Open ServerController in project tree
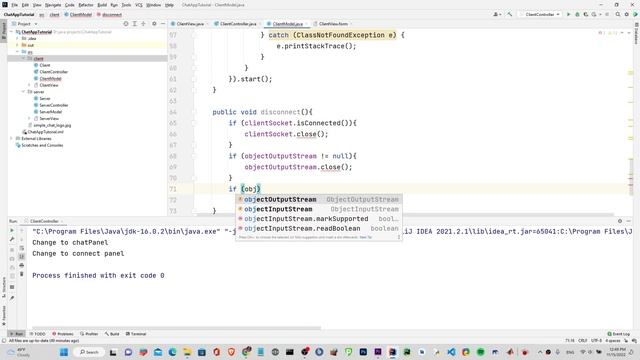The height and width of the screenshot is (360, 640). point(53,105)
